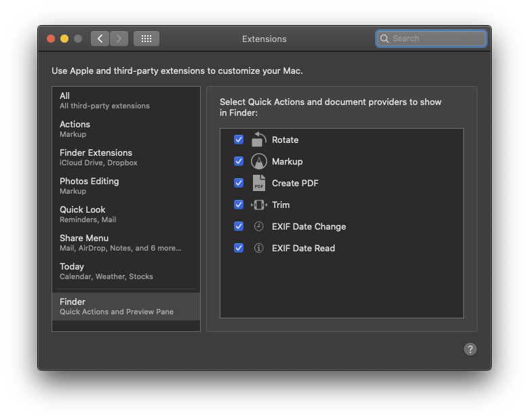
Task: Click the Rotate label text
Action: click(285, 140)
